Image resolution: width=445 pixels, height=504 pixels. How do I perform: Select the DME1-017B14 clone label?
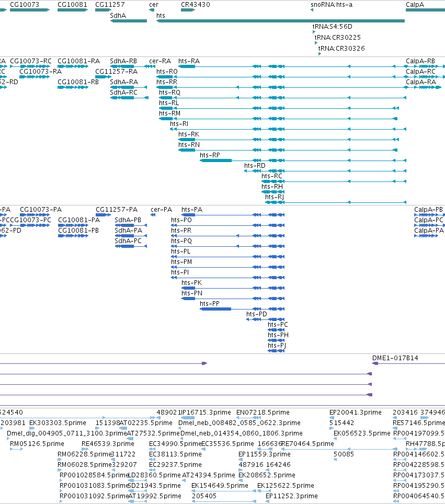395,358
